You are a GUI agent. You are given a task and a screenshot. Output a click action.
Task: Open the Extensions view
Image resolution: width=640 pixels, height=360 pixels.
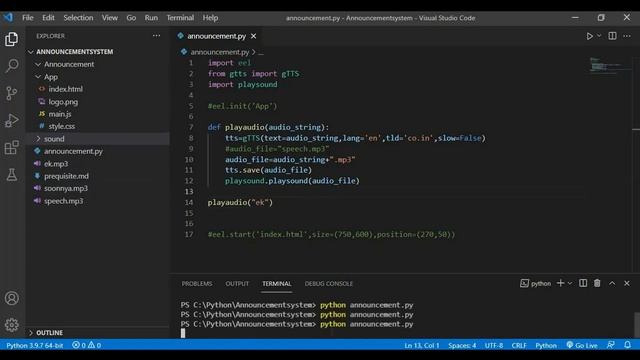coord(11,147)
